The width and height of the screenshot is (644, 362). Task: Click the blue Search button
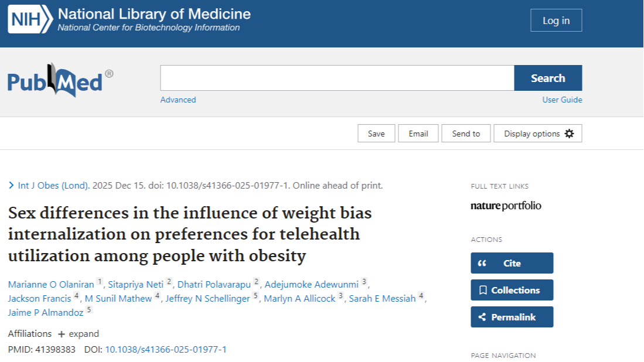point(548,78)
